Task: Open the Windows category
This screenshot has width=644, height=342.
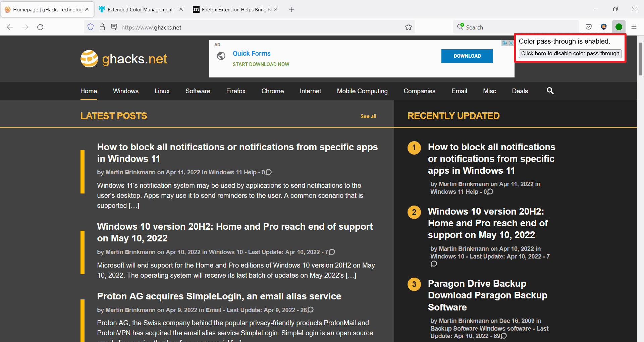Action: (x=126, y=91)
